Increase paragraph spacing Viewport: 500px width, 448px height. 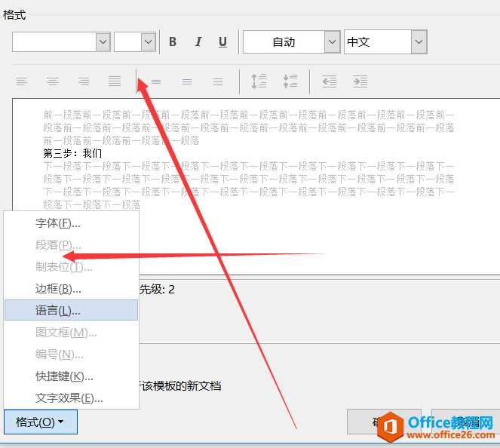259,81
